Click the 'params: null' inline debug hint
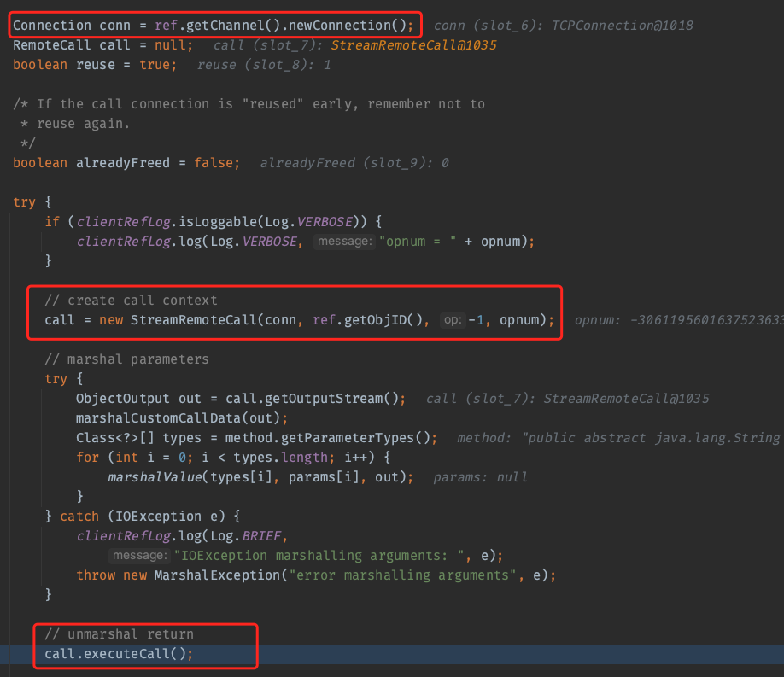The height and width of the screenshot is (677, 784). [480, 477]
